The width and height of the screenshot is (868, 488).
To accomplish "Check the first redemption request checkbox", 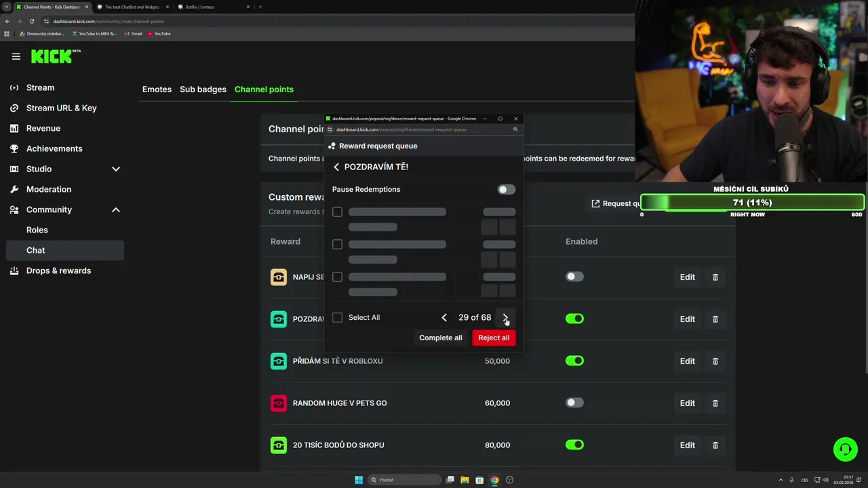I will (337, 211).
